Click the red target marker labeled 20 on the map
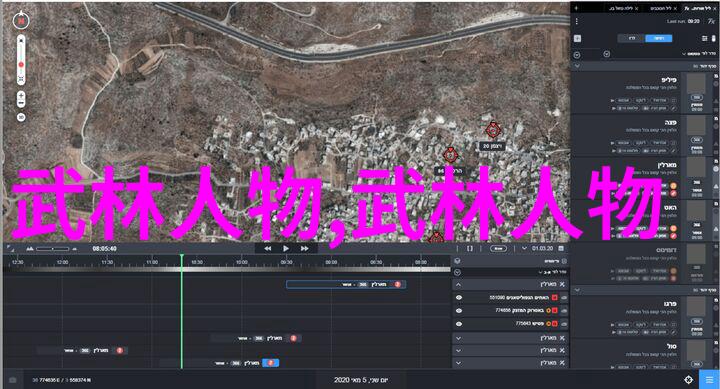This screenshot has height=389, width=720. 493,130
